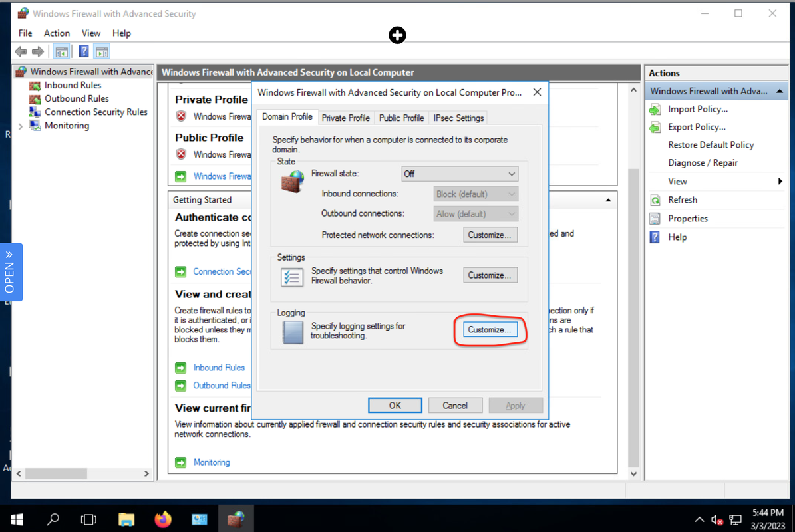Open Task View on the taskbar
The height and width of the screenshot is (532, 795).
pos(88,519)
